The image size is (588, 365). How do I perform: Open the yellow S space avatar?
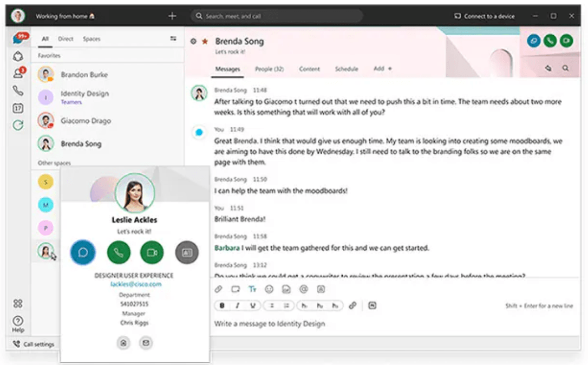(x=45, y=182)
